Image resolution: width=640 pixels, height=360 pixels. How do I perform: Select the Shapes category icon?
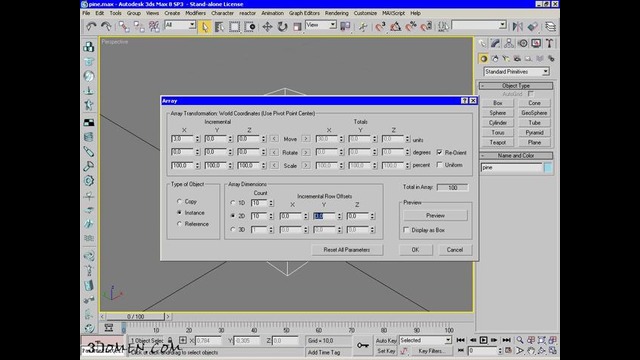coord(495,59)
